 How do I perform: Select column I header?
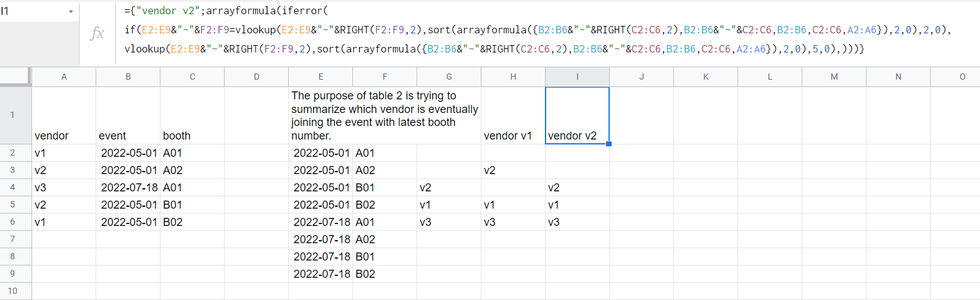(x=578, y=77)
